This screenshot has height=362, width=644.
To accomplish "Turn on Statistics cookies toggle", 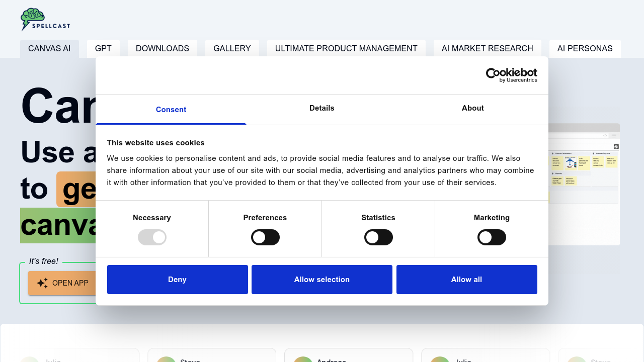I will [378, 237].
